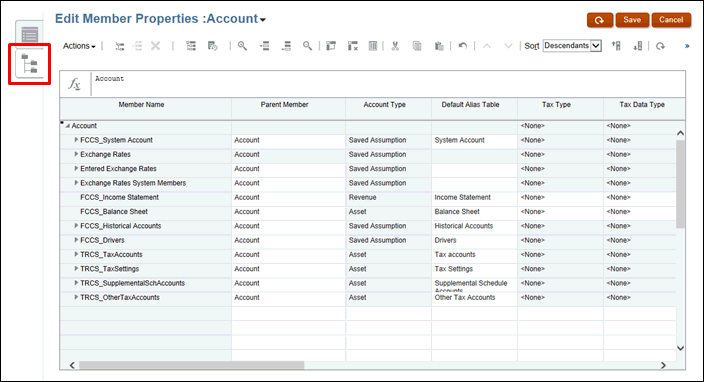Click the scroll right arrow
Image resolution: width=704 pixels, height=382 pixels.
663,365
